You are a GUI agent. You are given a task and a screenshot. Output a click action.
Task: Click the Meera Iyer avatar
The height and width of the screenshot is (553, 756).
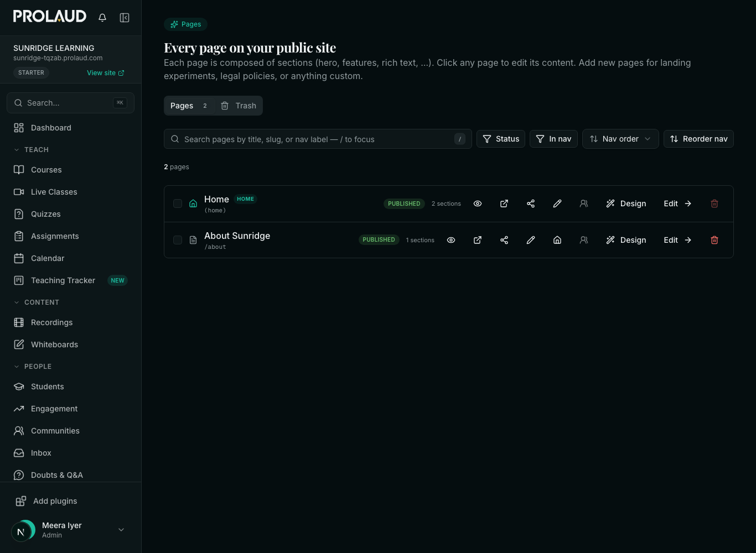pyautogui.click(x=23, y=531)
